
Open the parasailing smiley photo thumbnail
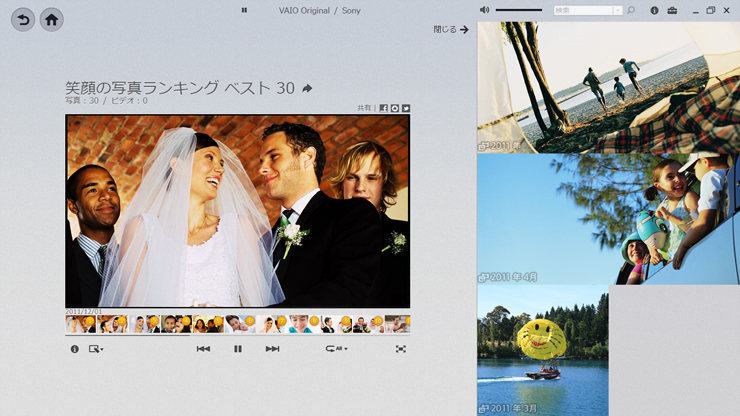[x=542, y=350]
